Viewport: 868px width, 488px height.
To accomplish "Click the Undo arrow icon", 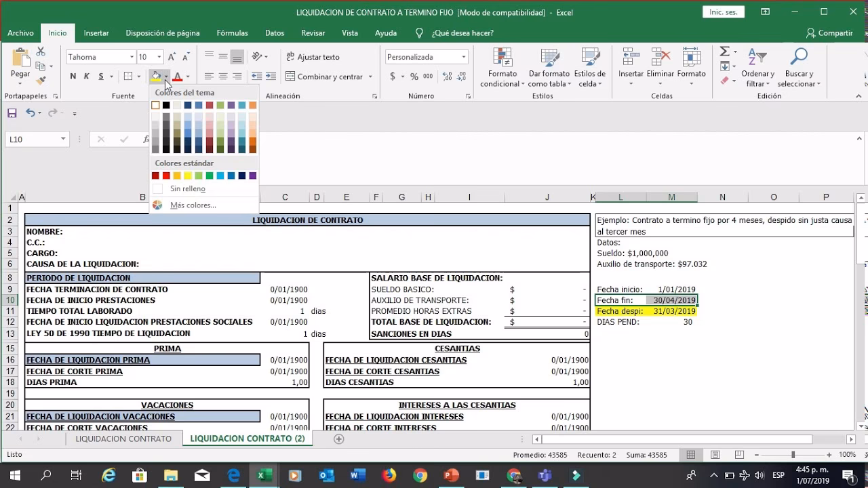I will (x=30, y=113).
